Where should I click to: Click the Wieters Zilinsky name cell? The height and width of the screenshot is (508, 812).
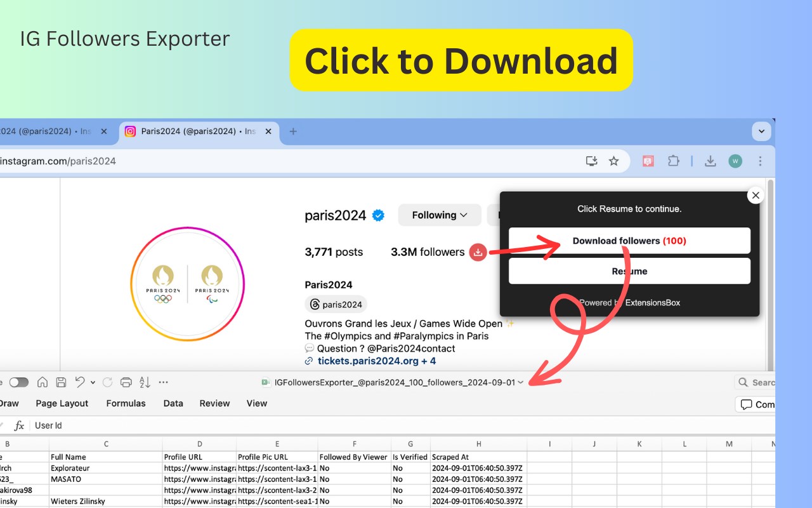coord(106,502)
